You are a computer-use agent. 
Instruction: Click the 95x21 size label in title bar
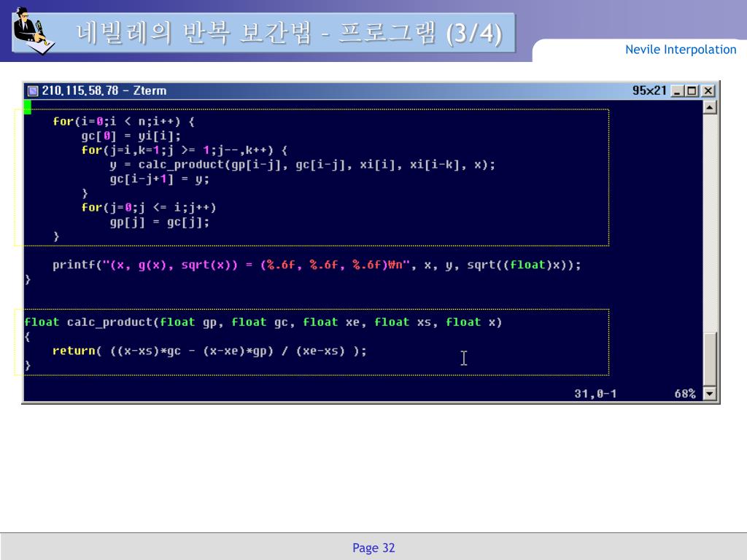pyautogui.click(x=649, y=91)
